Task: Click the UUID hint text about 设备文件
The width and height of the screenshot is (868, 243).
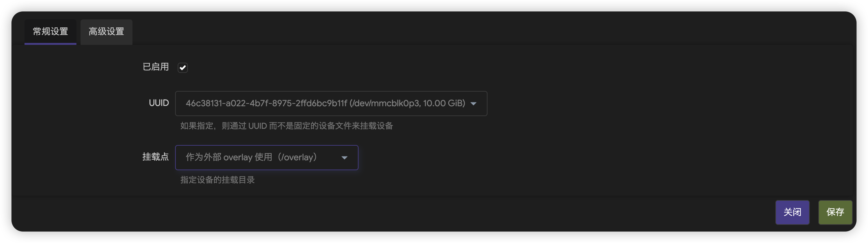Action: point(286,126)
